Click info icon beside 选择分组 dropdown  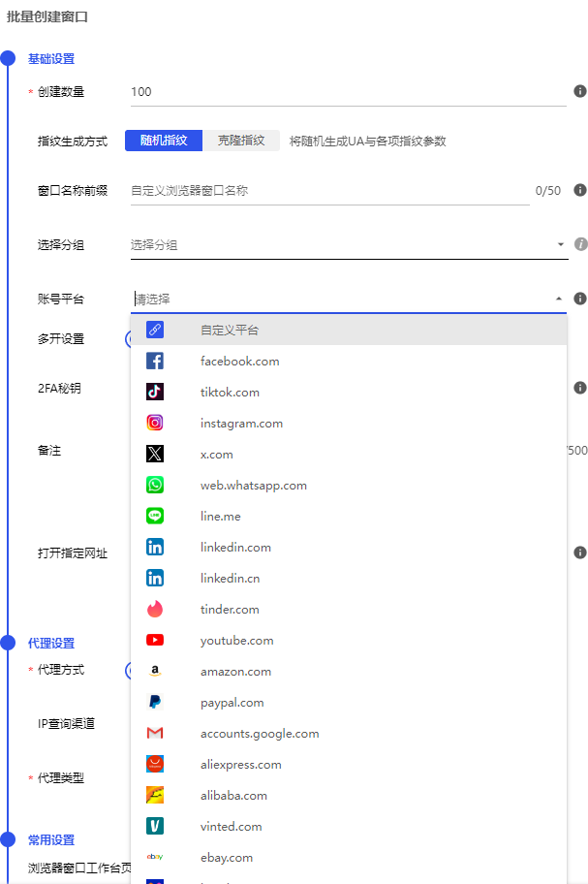[x=580, y=244]
